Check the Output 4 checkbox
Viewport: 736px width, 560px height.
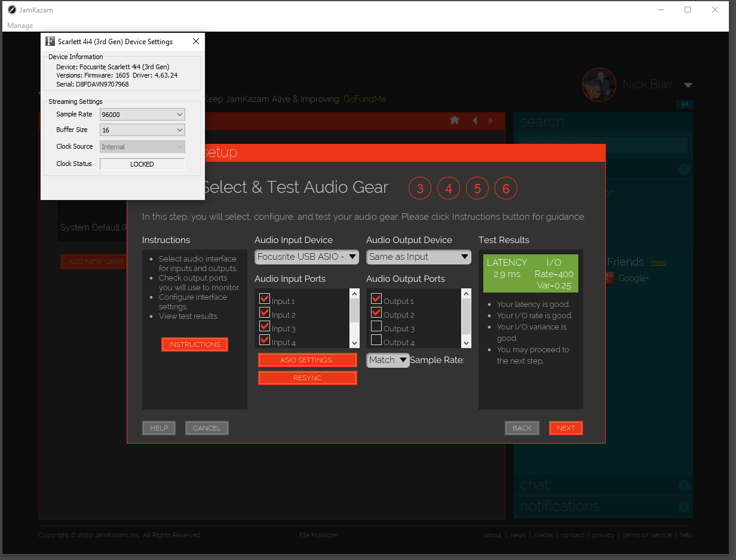(x=376, y=340)
